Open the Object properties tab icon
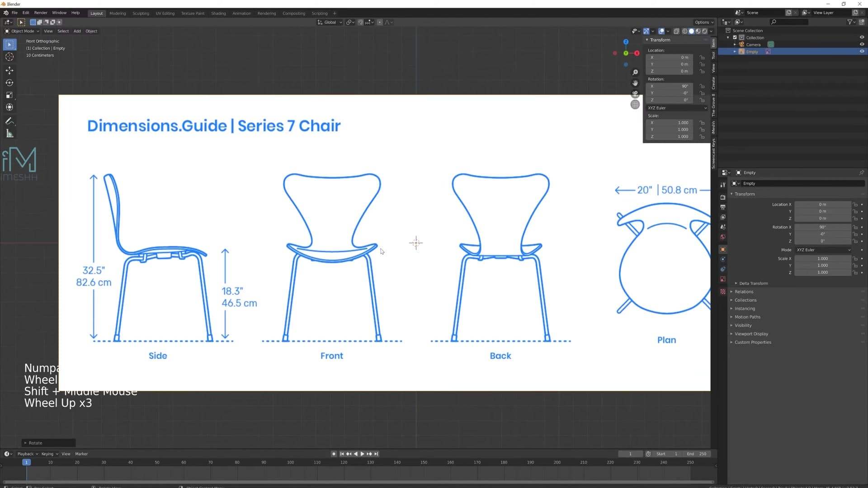 pos(723,249)
